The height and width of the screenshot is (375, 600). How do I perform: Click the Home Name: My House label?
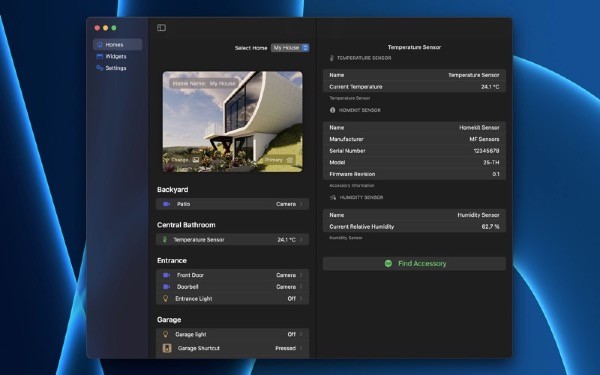pyautogui.click(x=204, y=83)
